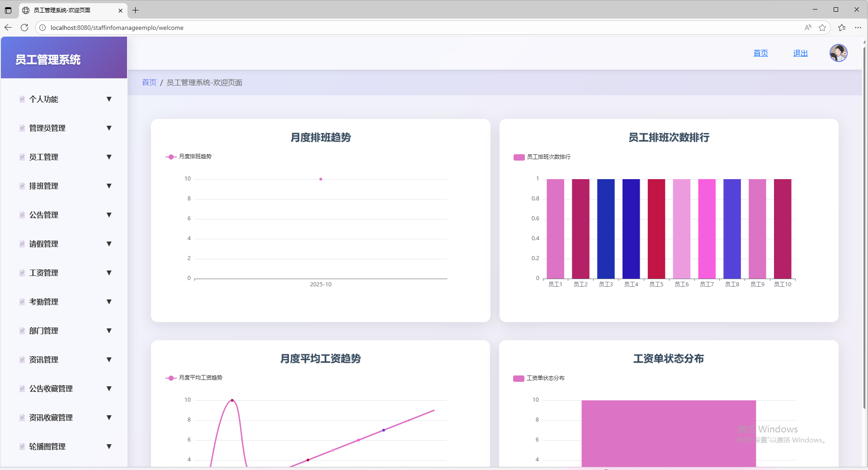Expand the 考勤管理 menu arrow

[x=109, y=302]
